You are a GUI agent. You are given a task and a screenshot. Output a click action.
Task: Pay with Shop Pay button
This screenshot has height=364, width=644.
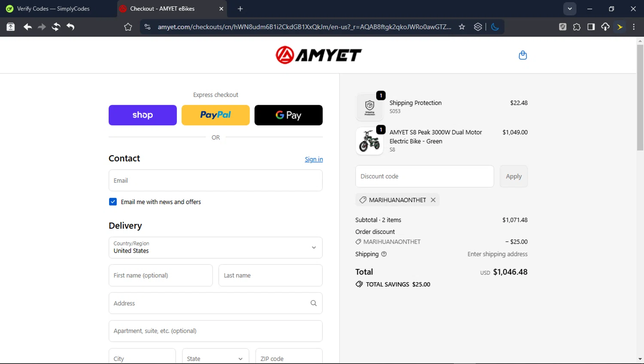tap(143, 115)
